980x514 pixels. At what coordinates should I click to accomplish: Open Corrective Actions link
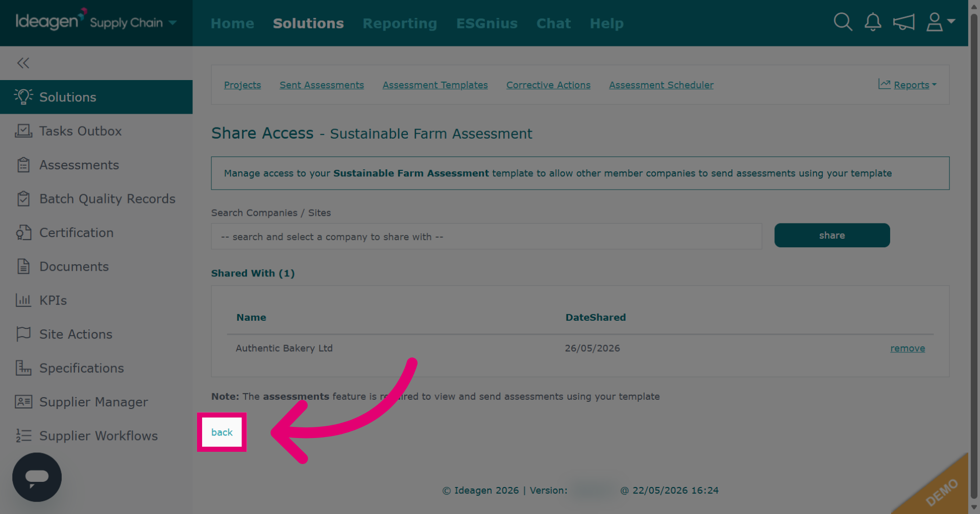tap(548, 85)
